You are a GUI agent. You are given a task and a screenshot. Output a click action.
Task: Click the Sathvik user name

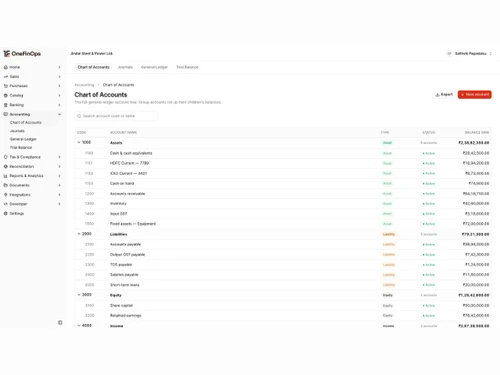point(471,54)
